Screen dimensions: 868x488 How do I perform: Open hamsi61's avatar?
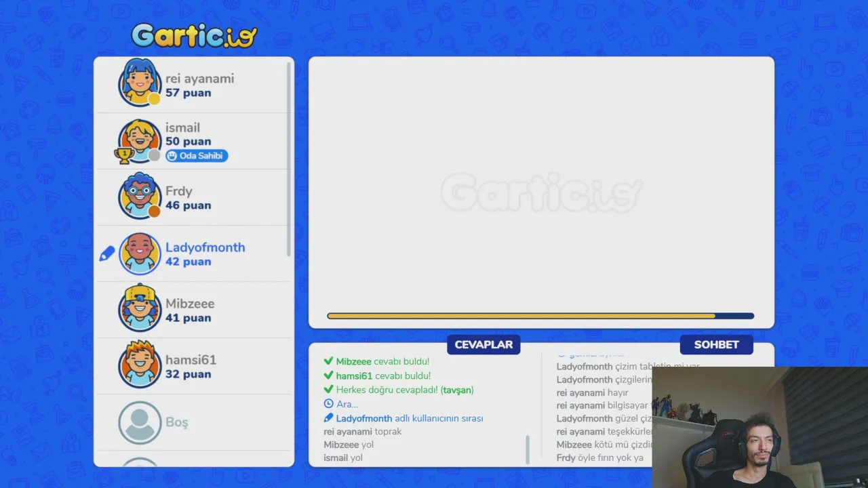click(140, 365)
